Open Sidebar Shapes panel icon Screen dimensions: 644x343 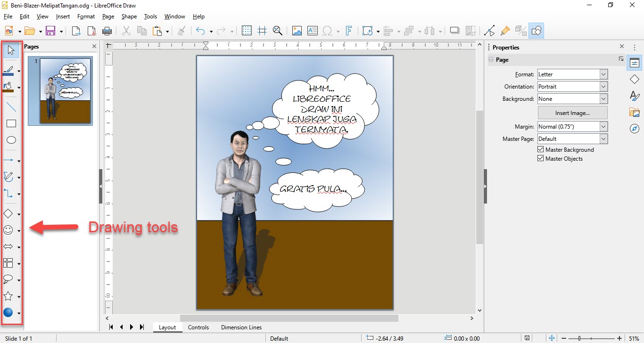pyautogui.click(x=634, y=79)
